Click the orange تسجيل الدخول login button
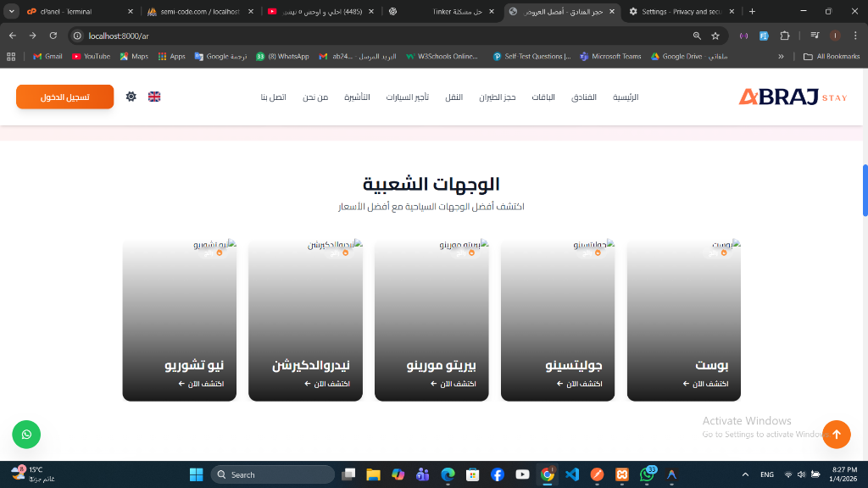This screenshot has width=868, height=488. click(64, 97)
